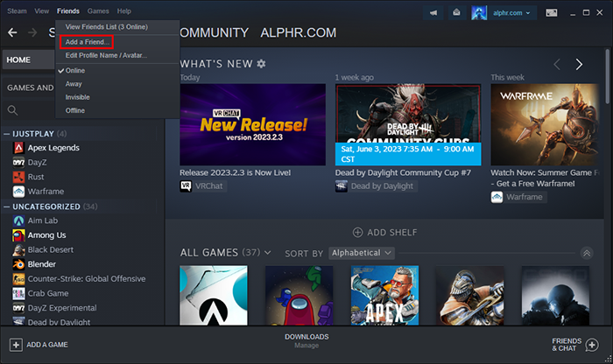Click the Warframe icon in sidebar list
This screenshot has height=364, width=613.
click(x=18, y=192)
